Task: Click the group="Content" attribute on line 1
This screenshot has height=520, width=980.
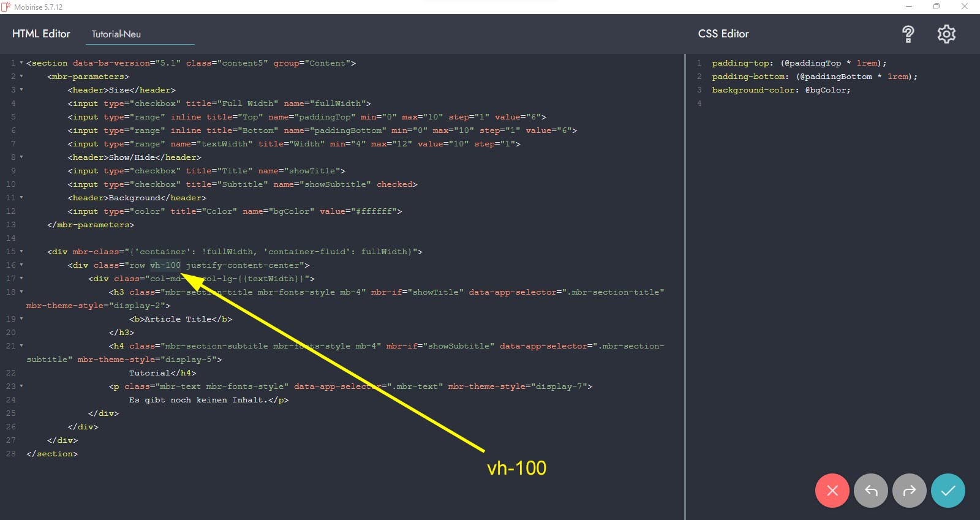Action: (312, 63)
